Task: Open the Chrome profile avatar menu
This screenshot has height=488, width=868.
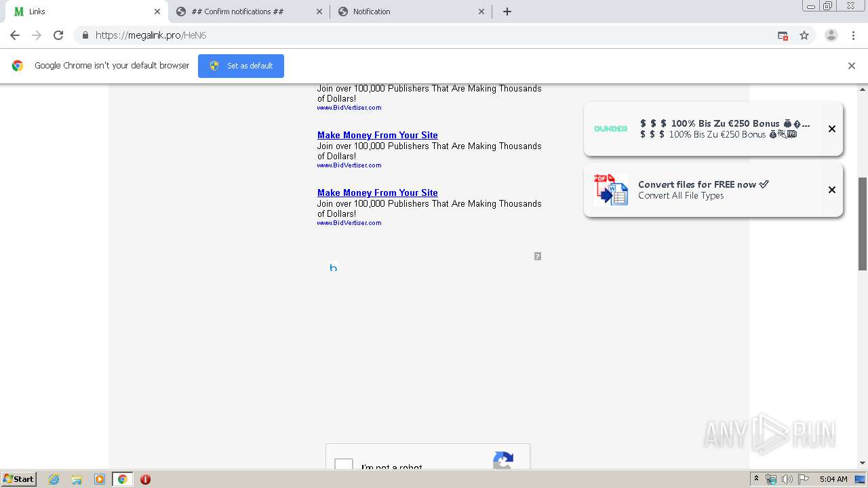Action: 831,35
